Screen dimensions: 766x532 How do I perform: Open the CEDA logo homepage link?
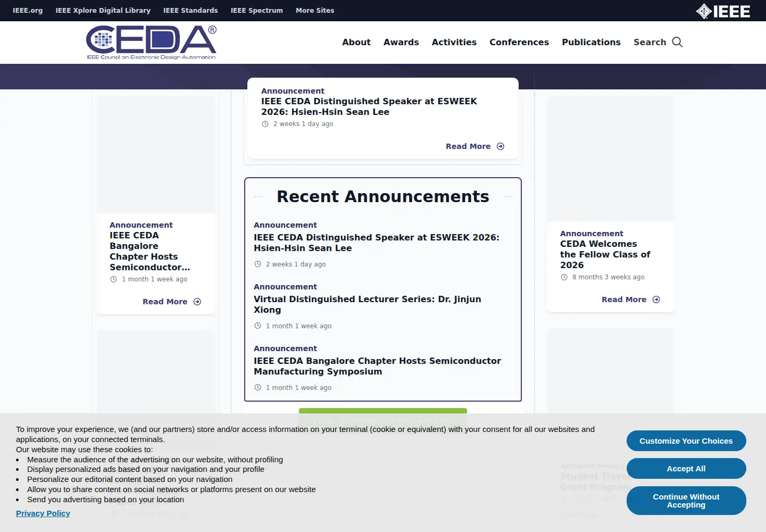152,42
